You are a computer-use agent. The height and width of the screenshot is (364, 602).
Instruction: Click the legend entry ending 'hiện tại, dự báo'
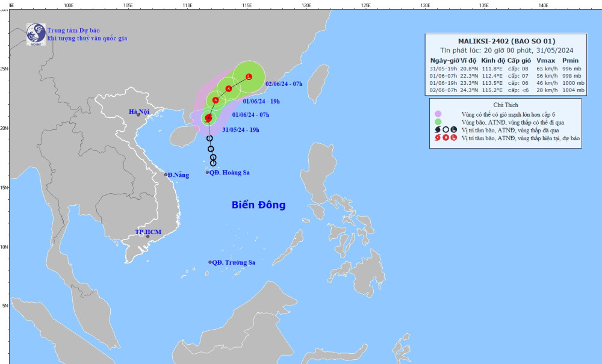521,138
